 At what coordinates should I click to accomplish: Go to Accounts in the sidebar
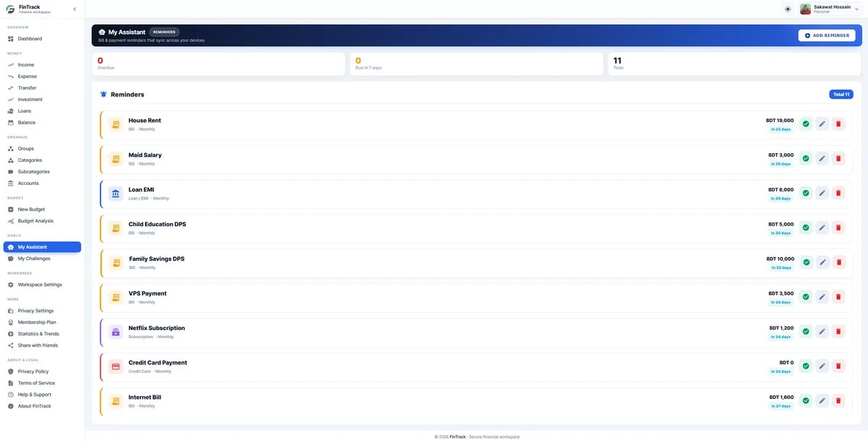[42, 184]
